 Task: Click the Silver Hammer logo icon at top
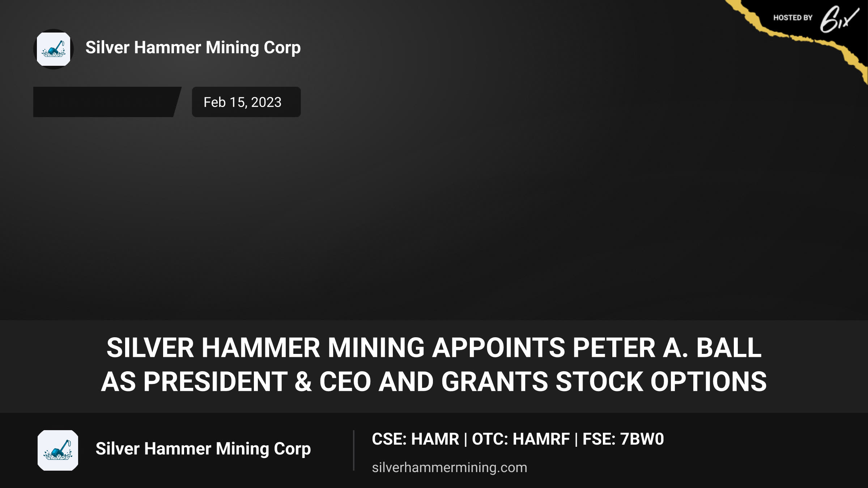click(54, 49)
